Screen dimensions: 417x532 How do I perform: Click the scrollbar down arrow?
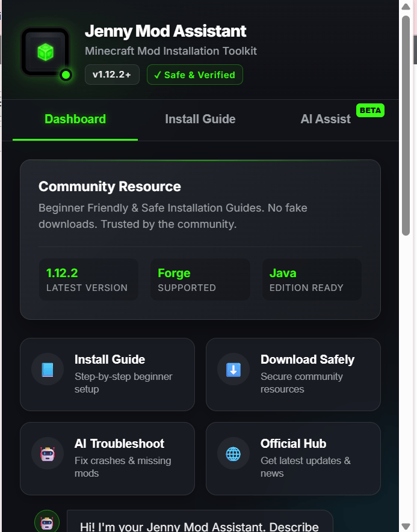click(406, 526)
